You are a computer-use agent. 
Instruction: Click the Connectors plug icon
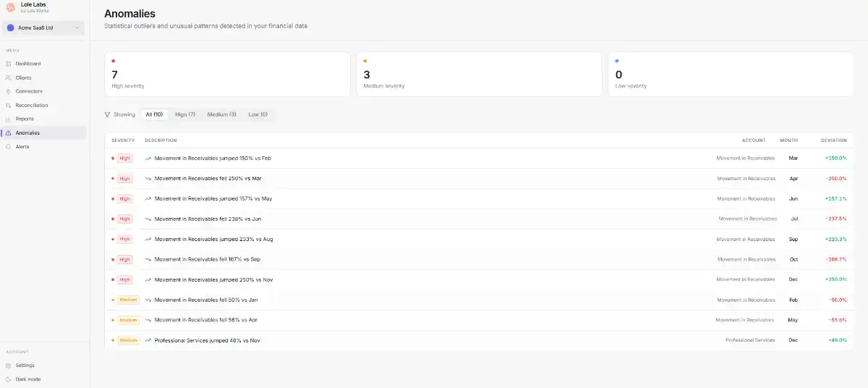click(9, 91)
